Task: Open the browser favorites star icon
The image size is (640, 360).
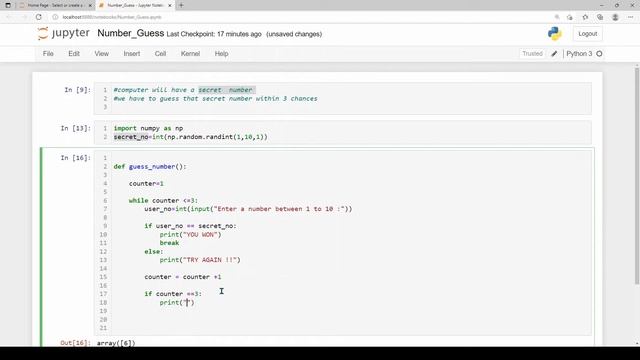Action: [x=585, y=17]
